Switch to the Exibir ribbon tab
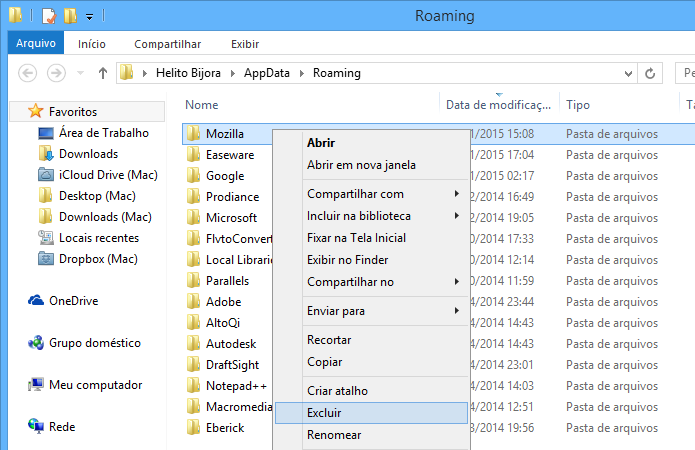This screenshot has height=450, width=695. click(x=245, y=44)
